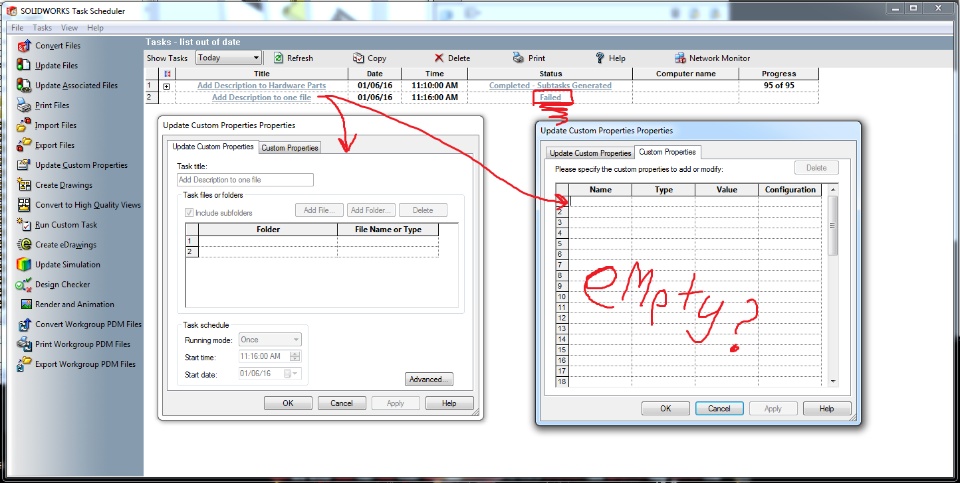Expand the Add Description to Hardware Parts task
The image size is (960, 483).
coord(167,86)
